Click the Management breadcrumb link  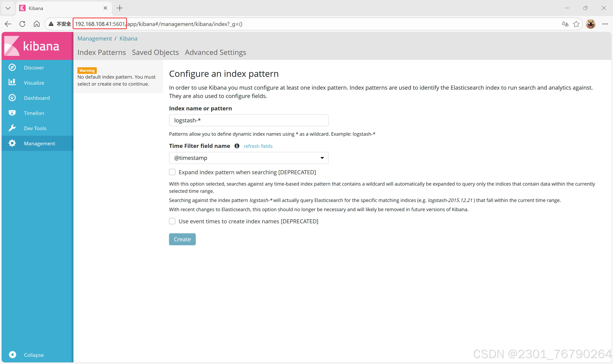pos(95,39)
